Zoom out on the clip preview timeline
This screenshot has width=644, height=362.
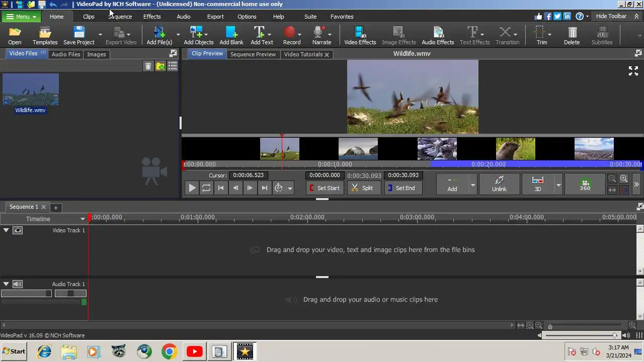point(612,178)
